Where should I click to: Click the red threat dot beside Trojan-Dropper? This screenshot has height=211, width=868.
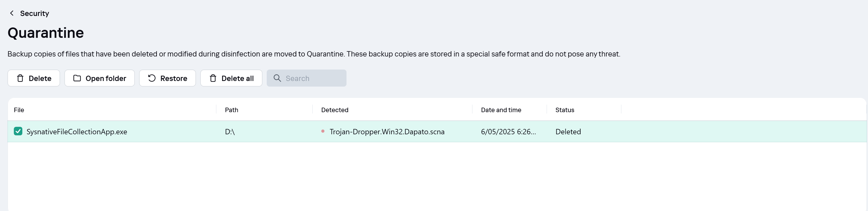(323, 131)
